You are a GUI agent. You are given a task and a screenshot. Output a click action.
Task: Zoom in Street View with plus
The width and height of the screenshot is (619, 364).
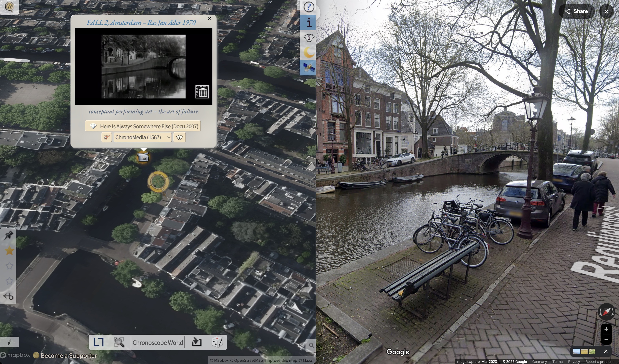pyautogui.click(x=606, y=329)
